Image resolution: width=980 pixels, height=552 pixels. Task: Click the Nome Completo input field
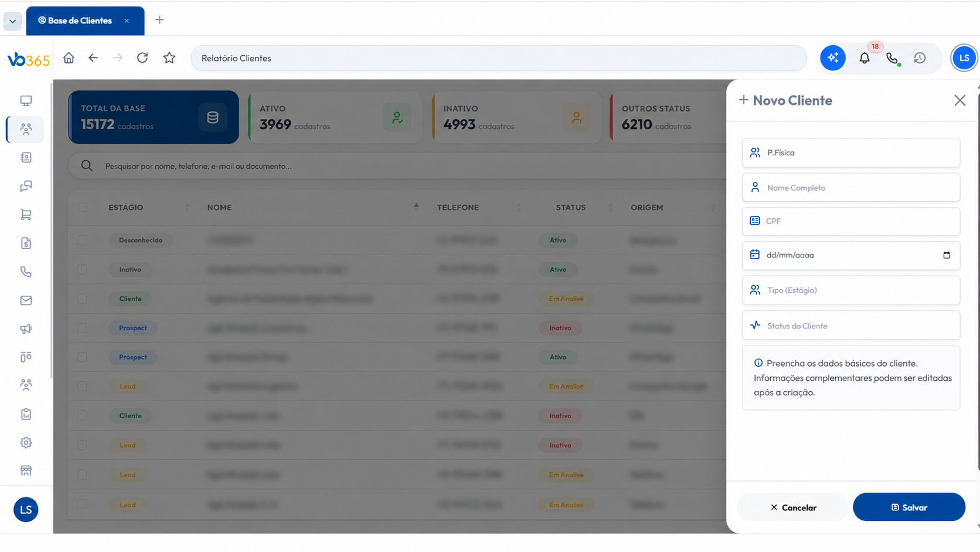point(850,188)
